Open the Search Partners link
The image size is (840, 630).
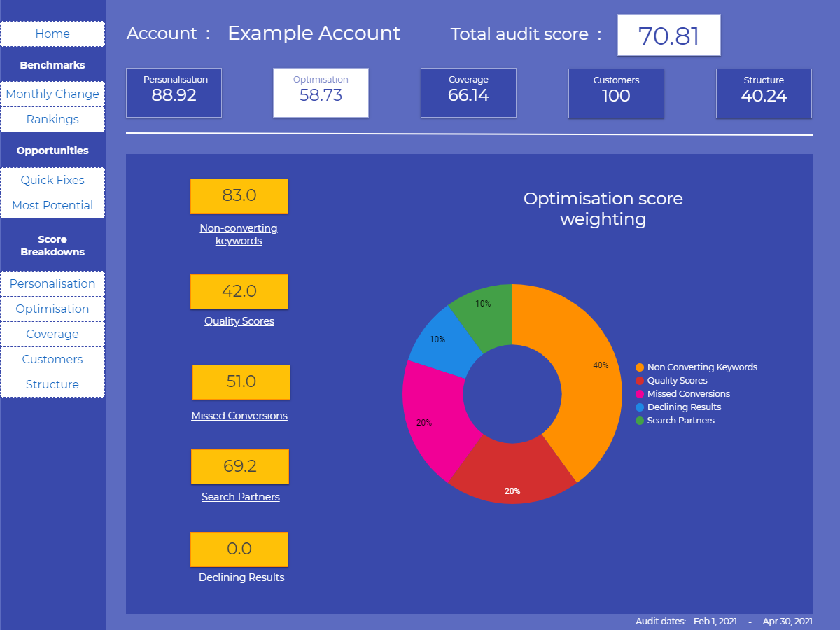click(241, 497)
